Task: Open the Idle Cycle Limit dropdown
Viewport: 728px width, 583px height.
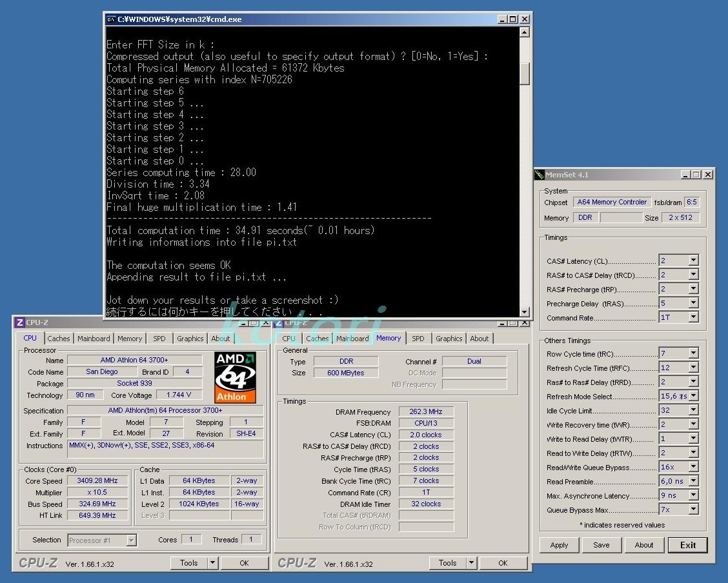Action: coord(693,410)
